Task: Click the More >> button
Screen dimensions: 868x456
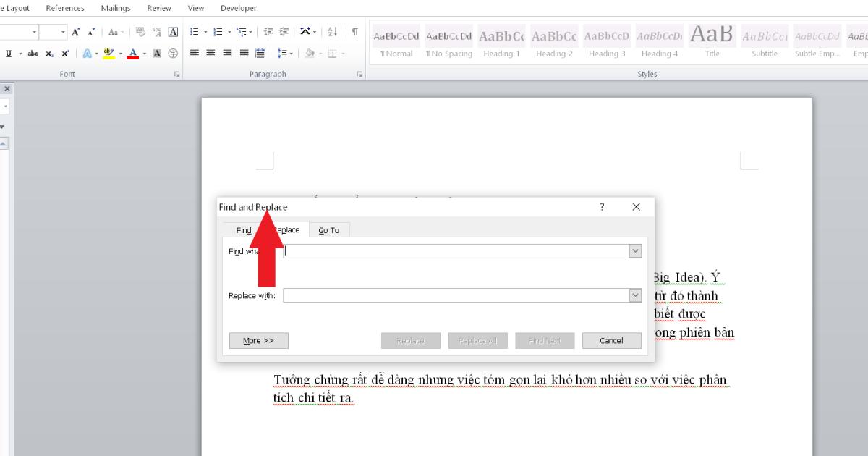Action: pos(259,340)
